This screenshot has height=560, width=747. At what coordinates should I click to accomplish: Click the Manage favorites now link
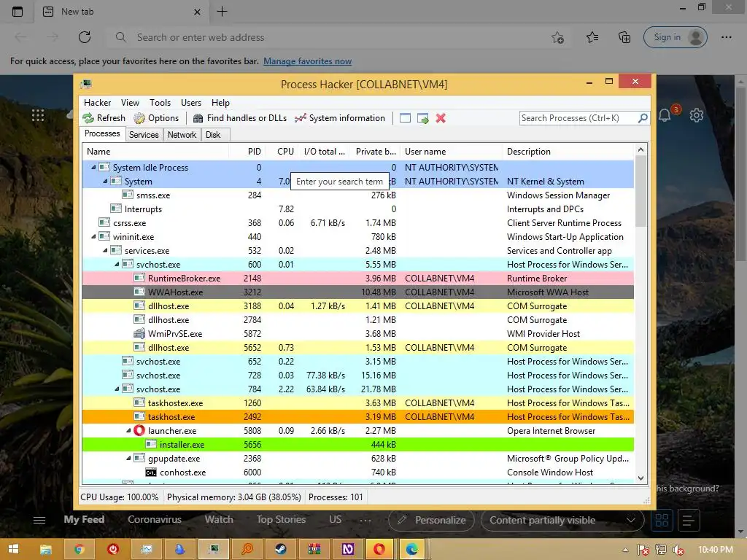click(307, 61)
